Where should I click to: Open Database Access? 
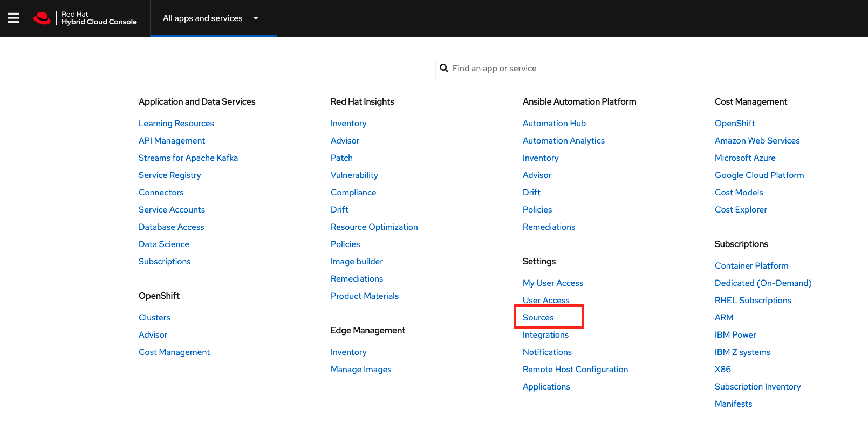tap(171, 227)
